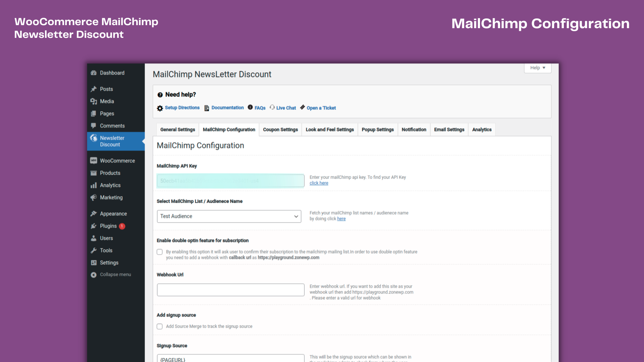Expand the Test Audience dropdown
This screenshot has height=362, width=644.
click(x=229, y=216)
